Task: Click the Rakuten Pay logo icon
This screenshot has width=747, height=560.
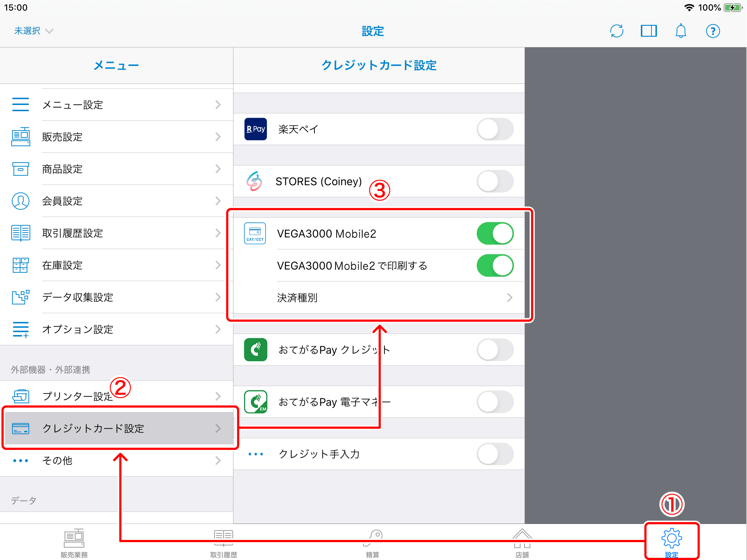Action: [255, 129]
